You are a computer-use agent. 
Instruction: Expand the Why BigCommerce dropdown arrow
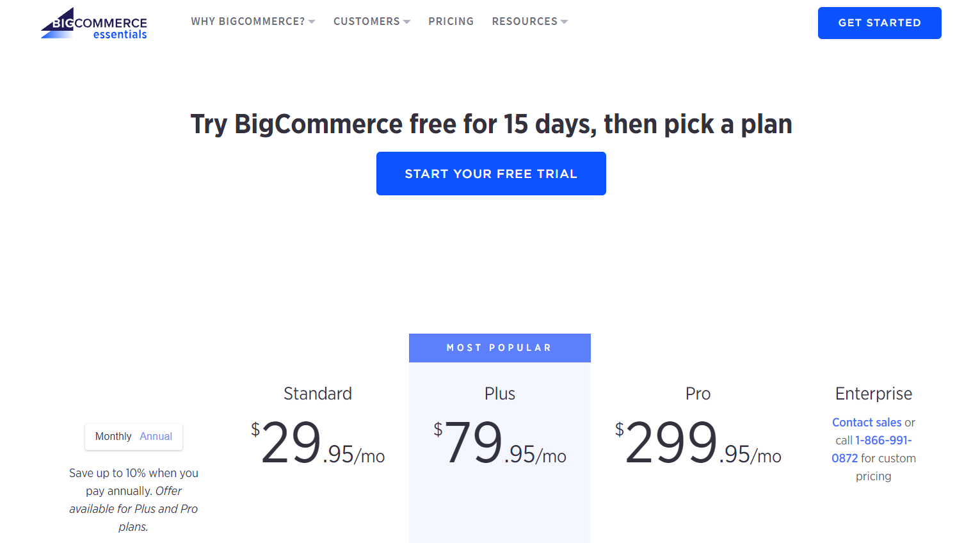click(312, 22)
